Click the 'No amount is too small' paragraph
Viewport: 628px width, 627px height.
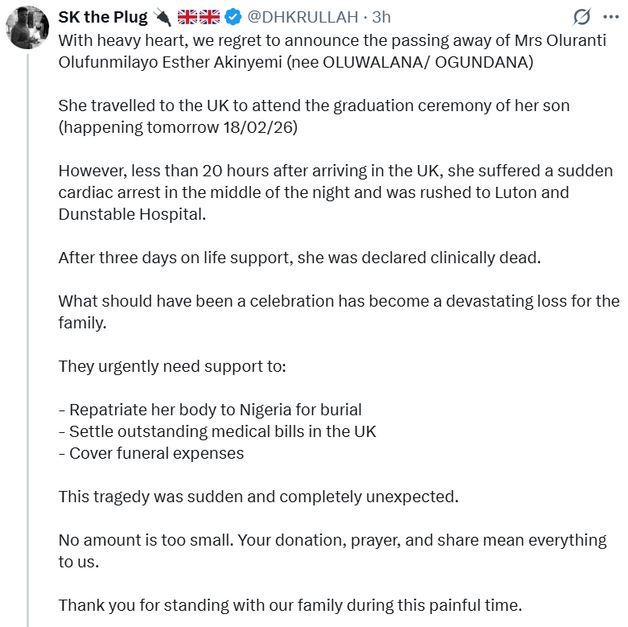point(332,550)
